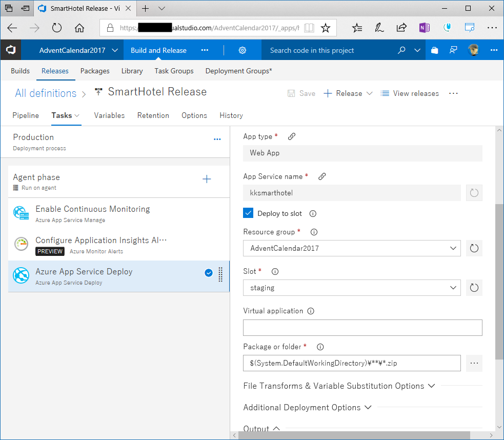Expand File Transforms & Variable Substitution Options
Image resolution: width=504 pixels, height=440 pixels.
coord(339,386)
